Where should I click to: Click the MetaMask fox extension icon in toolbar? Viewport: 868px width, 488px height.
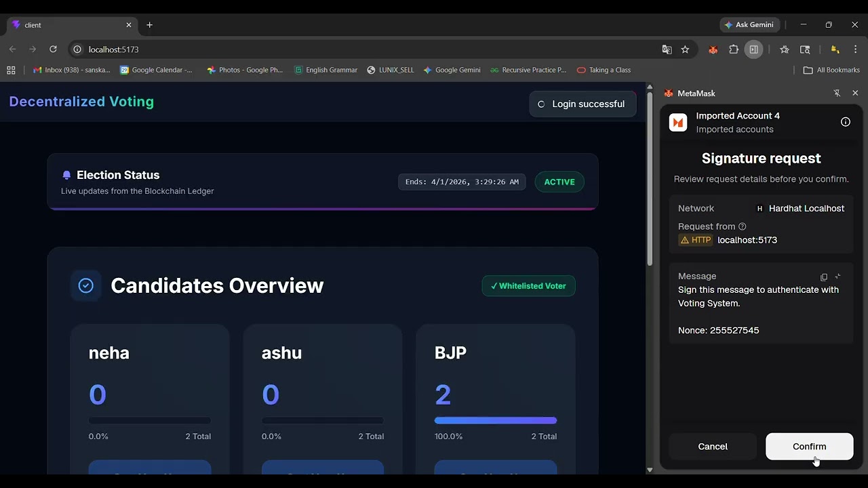(x=713, y=49)
